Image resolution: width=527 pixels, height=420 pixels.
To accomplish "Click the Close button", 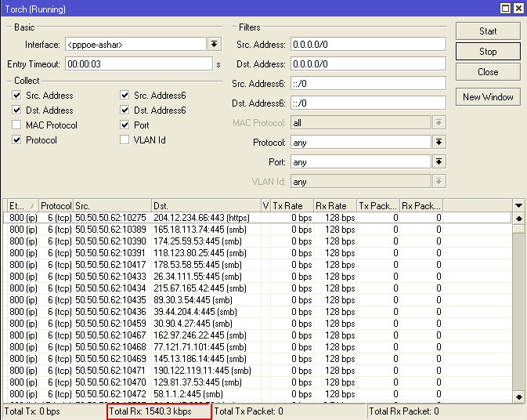I will tap(488, 72).
